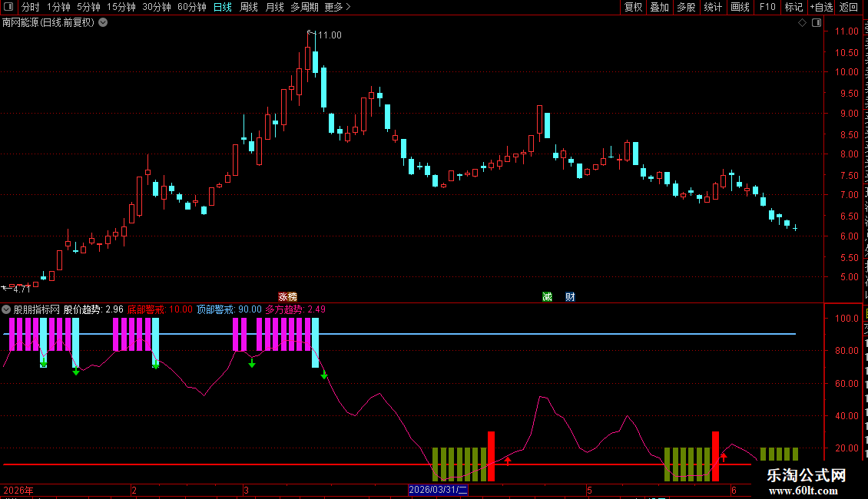Click the 涨榜 event marker

point(288,297)
